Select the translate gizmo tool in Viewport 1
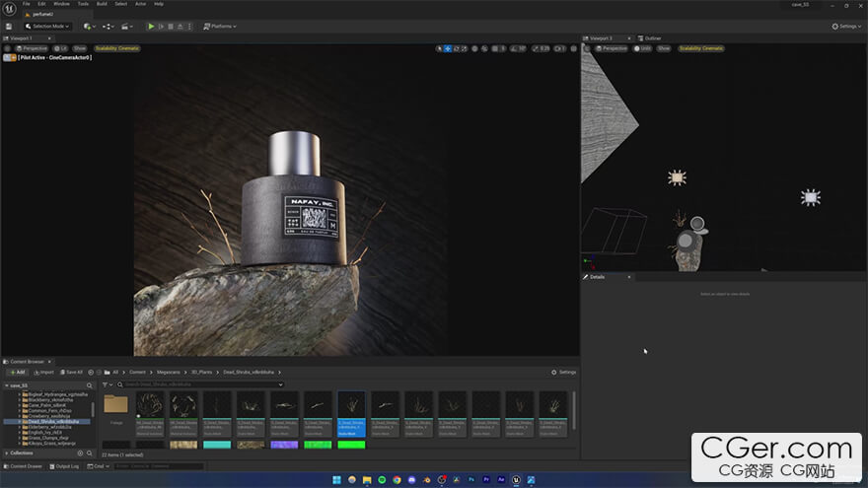This screenshot has width=868, height=488. [x=448, y=48]
